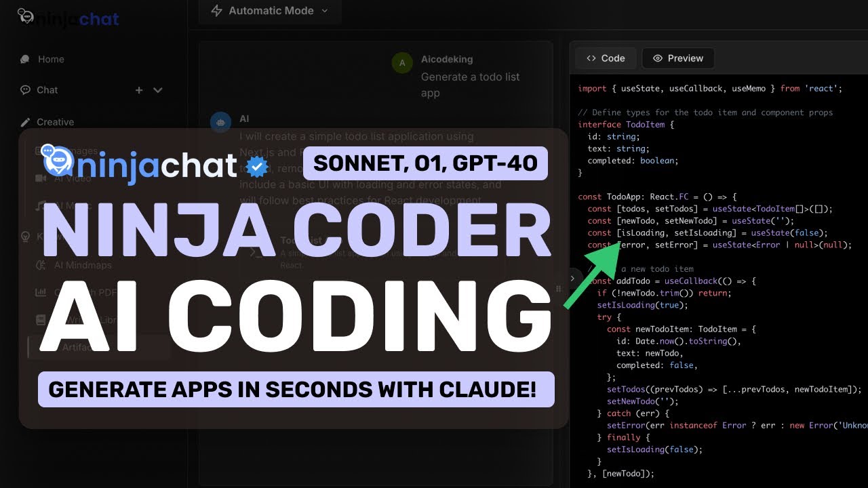The image size is (868, 488).
Task: Click the 'id: Date.now().toString(),' code line
Action: (x=678, y=342)
